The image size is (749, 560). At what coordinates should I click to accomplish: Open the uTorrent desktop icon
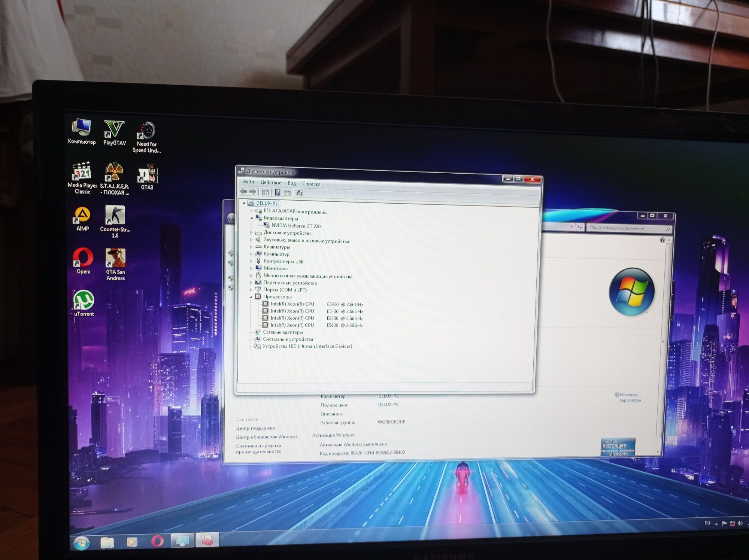coord(84,304)
